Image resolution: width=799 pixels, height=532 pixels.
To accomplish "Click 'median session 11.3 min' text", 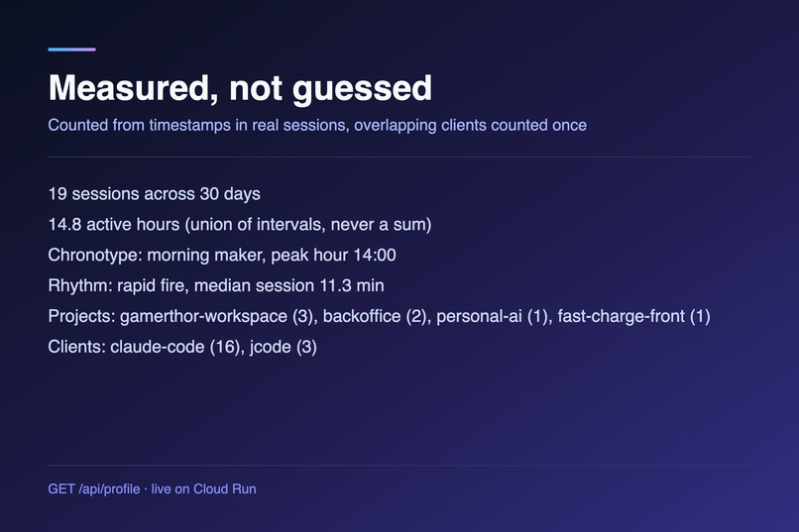I will pyautogui.click(x=288, y=285).
